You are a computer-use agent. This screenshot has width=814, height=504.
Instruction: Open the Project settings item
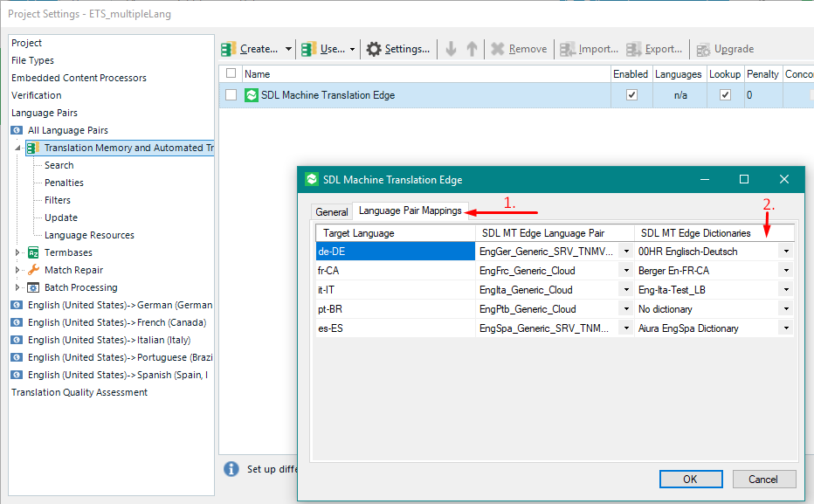[x=26, y=43]
